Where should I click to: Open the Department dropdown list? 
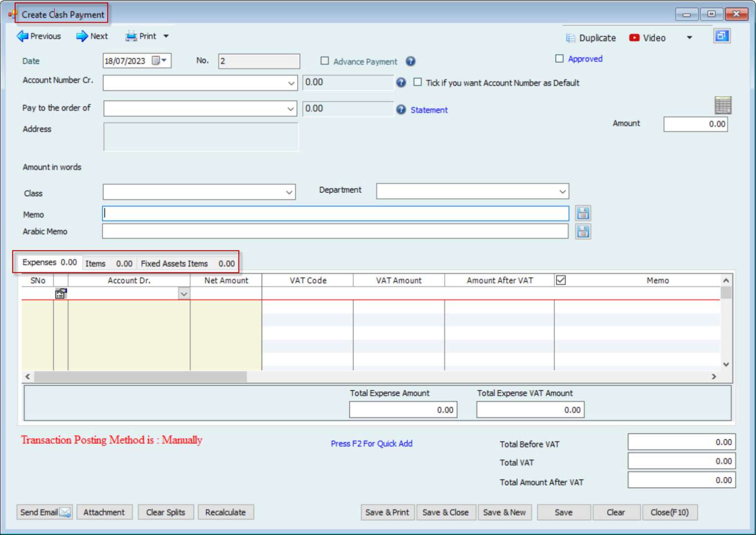pyautogui.click(x=562, y=192)
